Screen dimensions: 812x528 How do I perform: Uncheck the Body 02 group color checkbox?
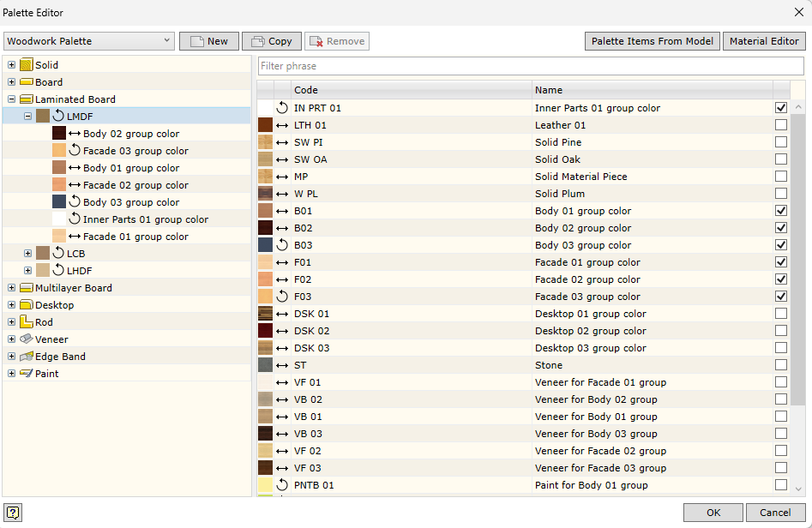(x=781, y=228)
